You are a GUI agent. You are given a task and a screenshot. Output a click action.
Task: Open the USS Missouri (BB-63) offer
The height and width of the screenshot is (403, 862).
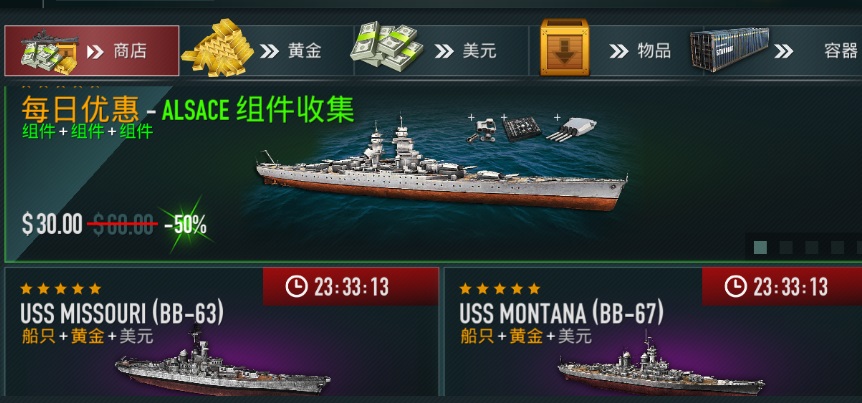point(222,332)
